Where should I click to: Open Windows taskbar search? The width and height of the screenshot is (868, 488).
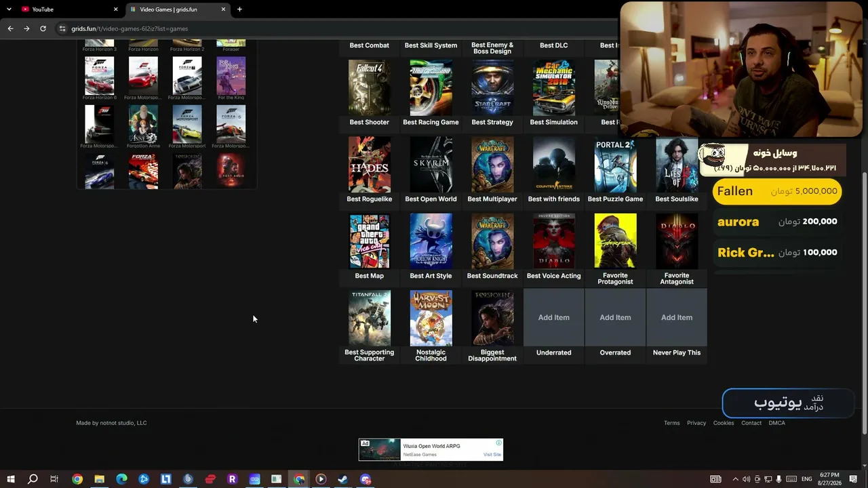33,479
